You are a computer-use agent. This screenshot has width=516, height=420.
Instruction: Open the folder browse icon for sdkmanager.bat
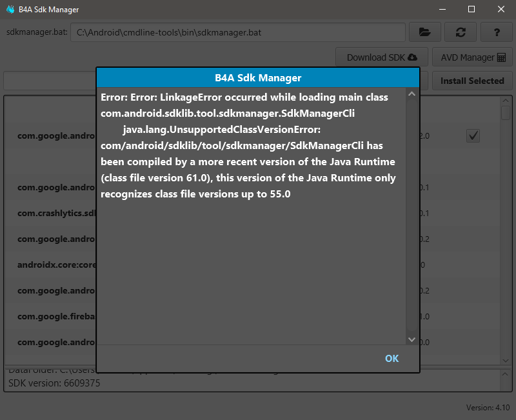[x=425, y=32]
